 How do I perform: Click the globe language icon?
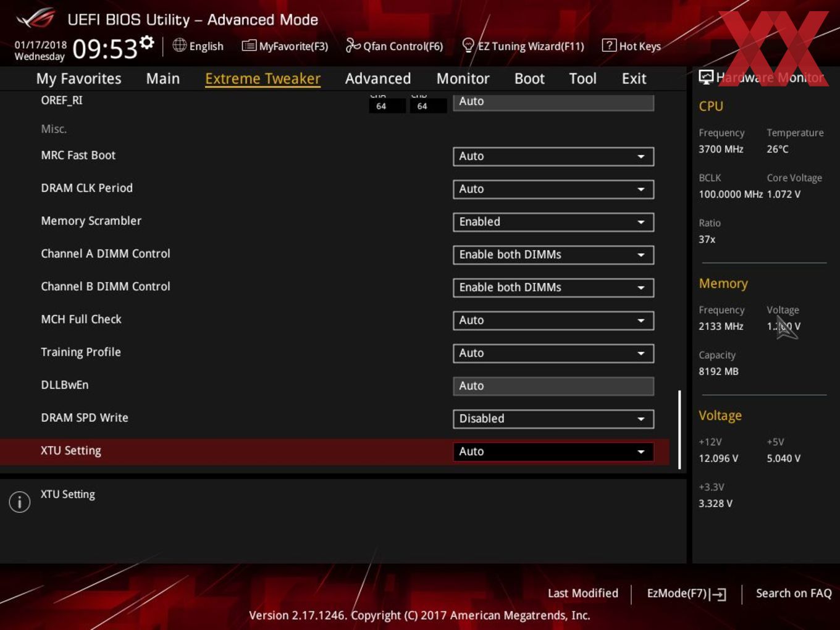[x=179, y=45]
